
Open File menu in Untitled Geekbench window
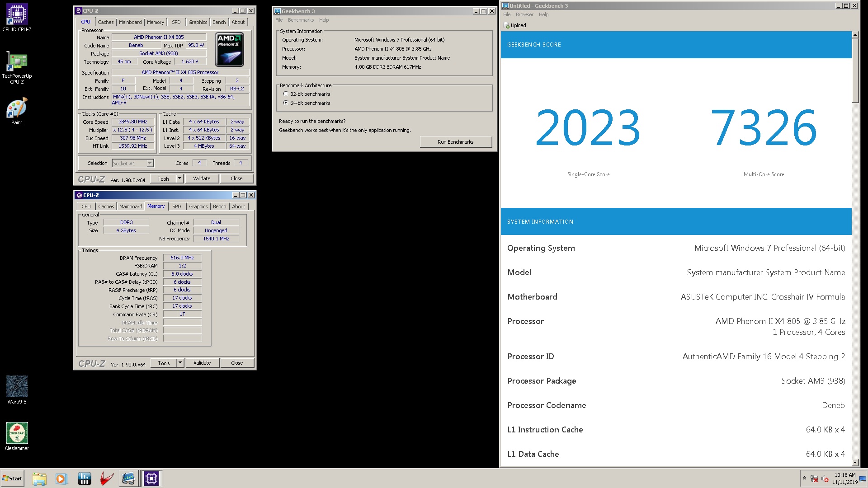[507, 14]
